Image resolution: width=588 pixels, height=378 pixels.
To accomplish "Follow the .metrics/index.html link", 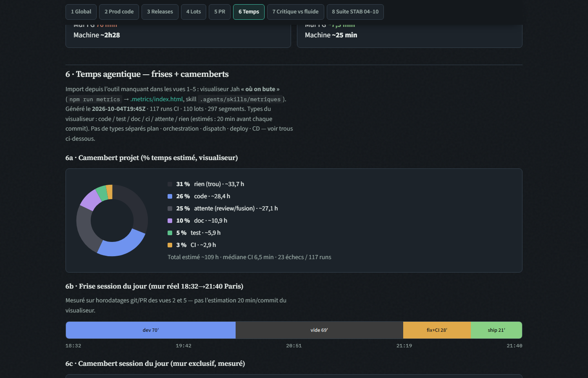I will (157, 99).
